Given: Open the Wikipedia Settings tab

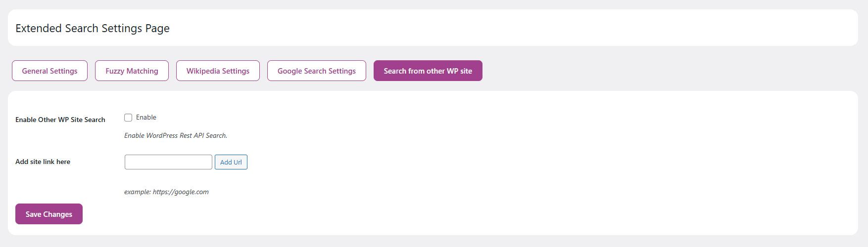Looking at the screenshot, I should [x=218, y=71].
